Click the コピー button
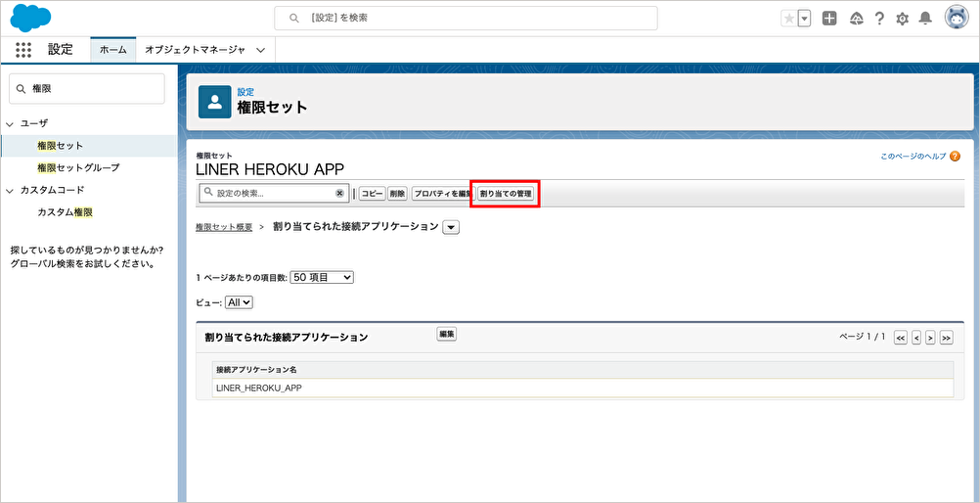The image size is (980, 503). pyautogui.click(x=372, y=194)
